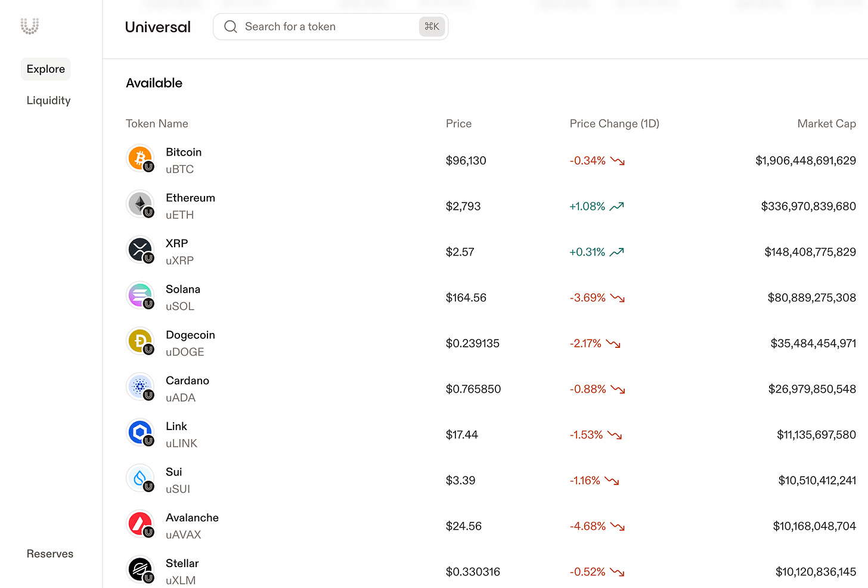The height and width of the screenshot is (588, 868).
Task: Click Sui's downward trend arrow
Action: tap(612, 481)
